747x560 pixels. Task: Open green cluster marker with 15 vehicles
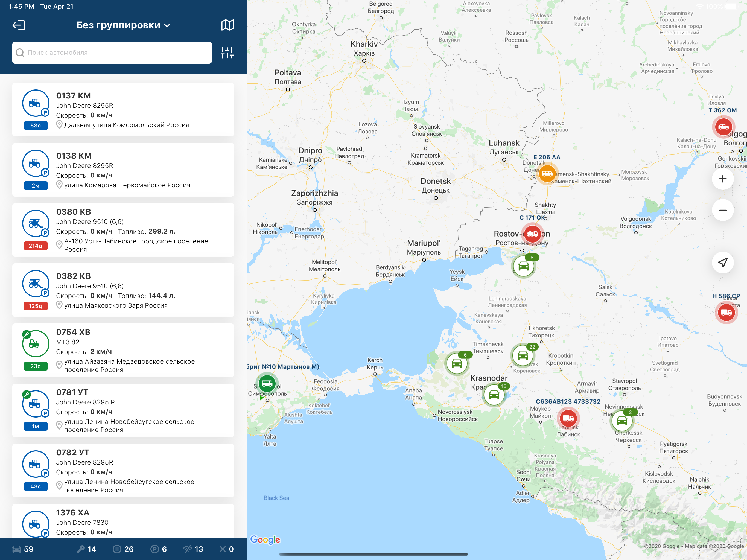click(x=494, y=395)
